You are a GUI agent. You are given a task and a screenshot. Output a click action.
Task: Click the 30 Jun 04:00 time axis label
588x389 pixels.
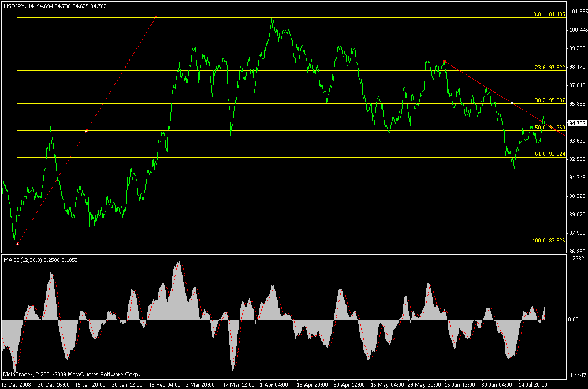(497, 384)
